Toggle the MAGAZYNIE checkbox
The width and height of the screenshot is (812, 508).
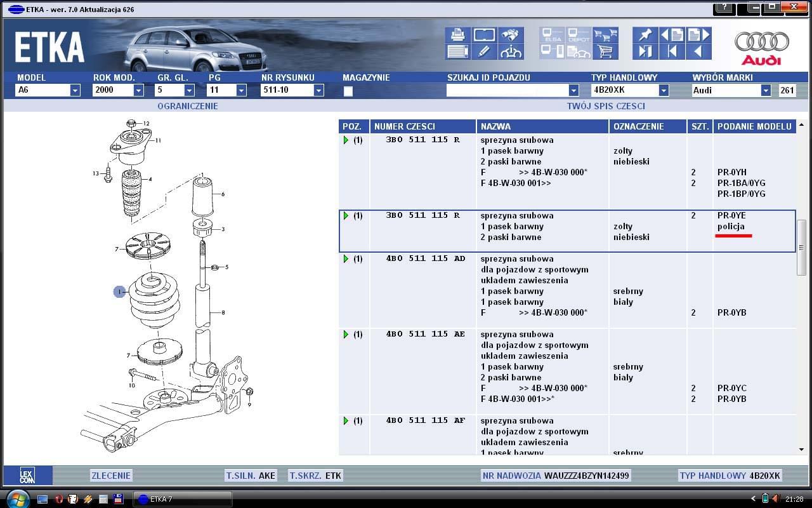coord(348,91)
